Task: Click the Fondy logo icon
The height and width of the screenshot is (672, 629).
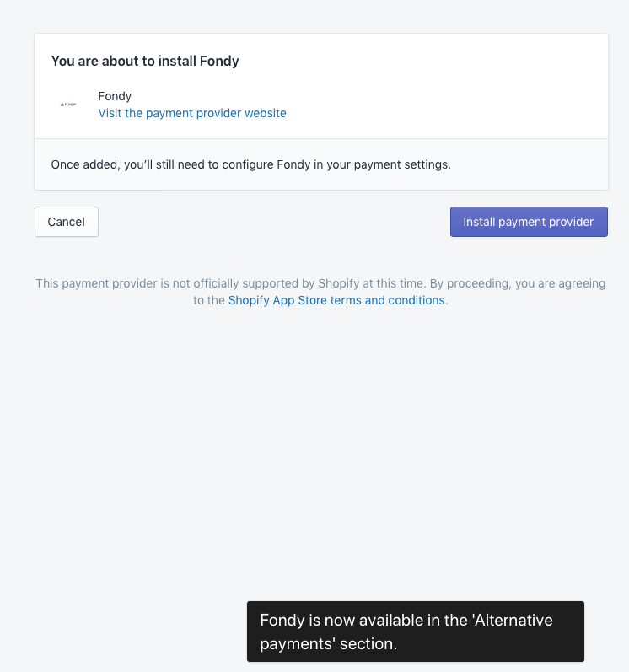Action: (x=68, y=105)
